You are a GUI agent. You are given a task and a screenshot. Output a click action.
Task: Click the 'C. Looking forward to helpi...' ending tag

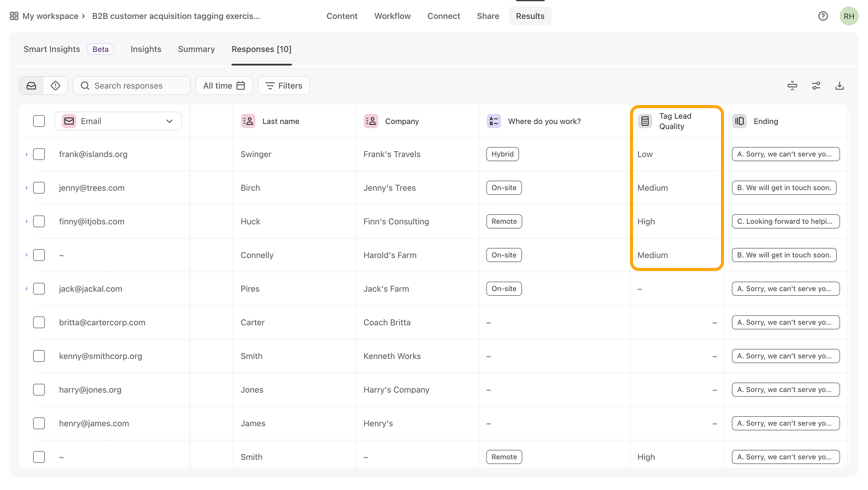(x=785, y=221)
